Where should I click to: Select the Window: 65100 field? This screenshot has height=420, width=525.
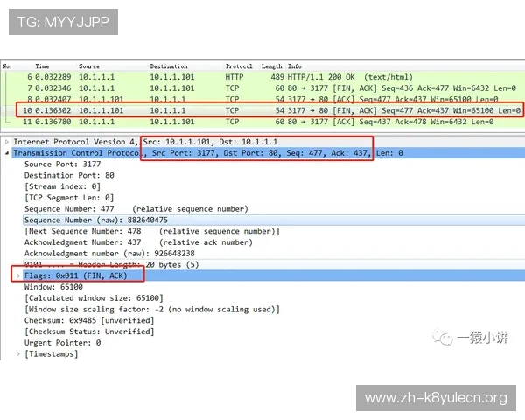(53, 287)
